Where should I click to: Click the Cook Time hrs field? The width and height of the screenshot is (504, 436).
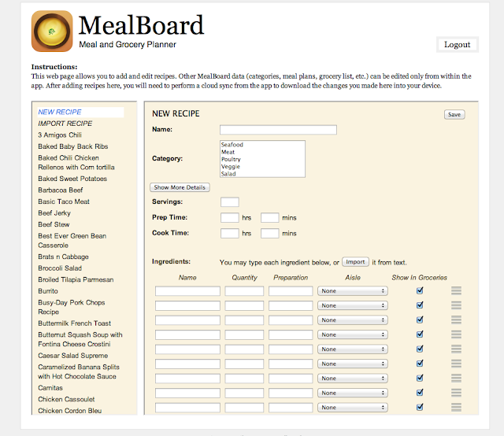coord(230,233)
